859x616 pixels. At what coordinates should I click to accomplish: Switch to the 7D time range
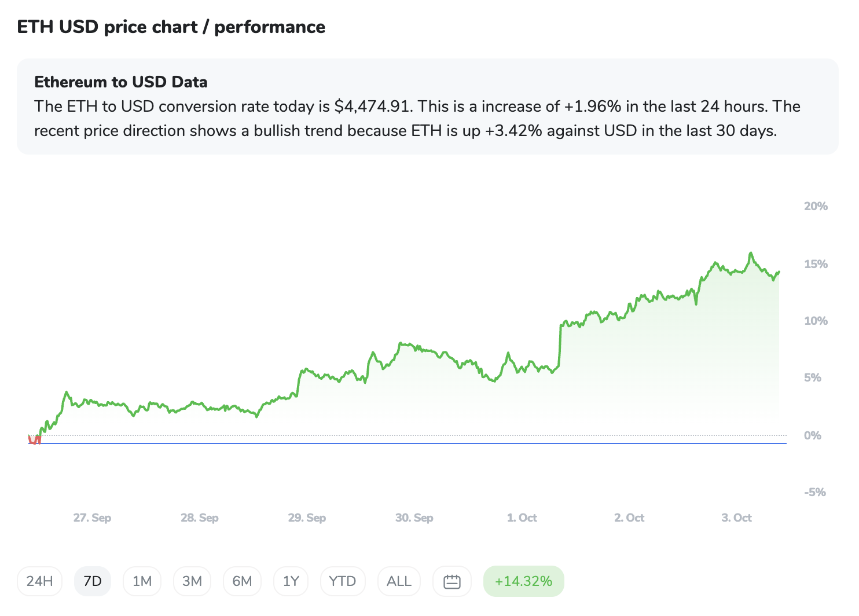(x=93, y=581)
